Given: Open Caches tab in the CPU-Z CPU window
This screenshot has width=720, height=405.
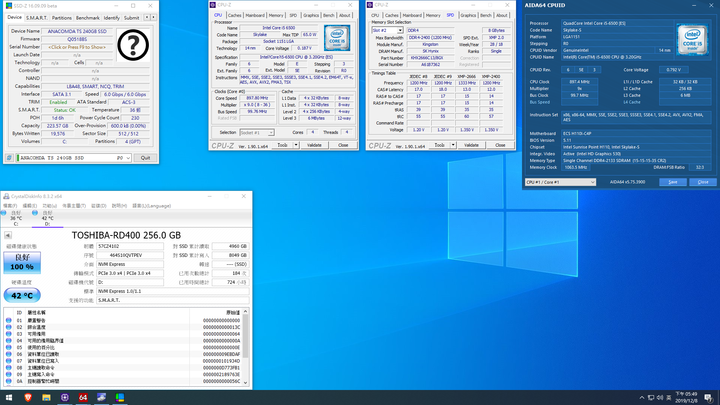Looking at the screenshot, I should point(235,15).
